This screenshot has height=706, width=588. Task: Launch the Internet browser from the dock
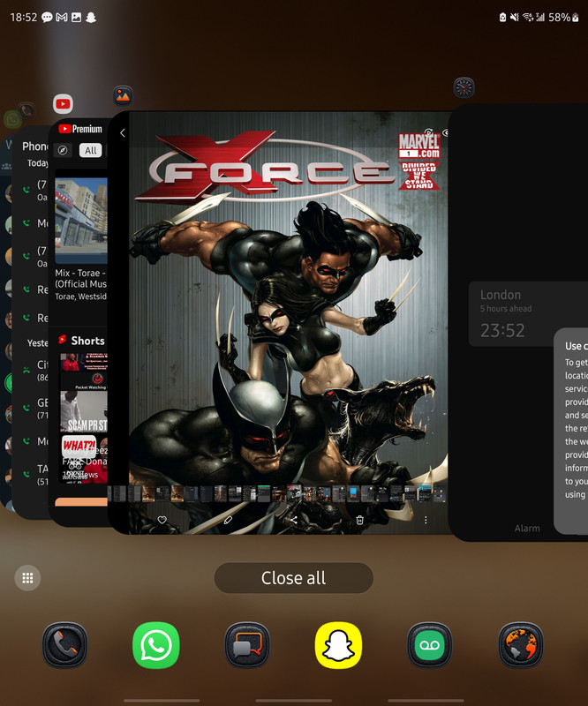point(520,645)
